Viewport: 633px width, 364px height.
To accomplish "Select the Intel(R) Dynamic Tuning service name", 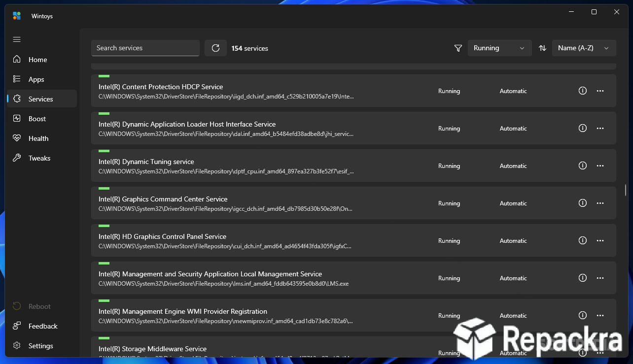I will [x=146, y=162].
